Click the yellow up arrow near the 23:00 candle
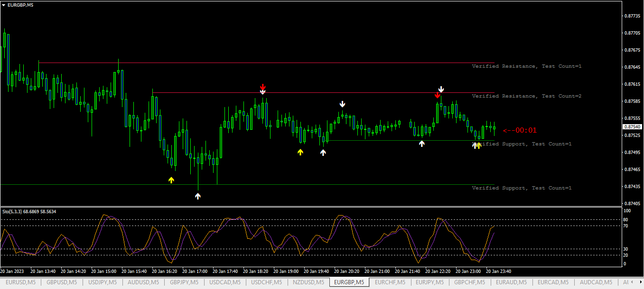Image resolution: width=644 pixels, height=289 pixels. pyautogui.click(x=478, y=145)
